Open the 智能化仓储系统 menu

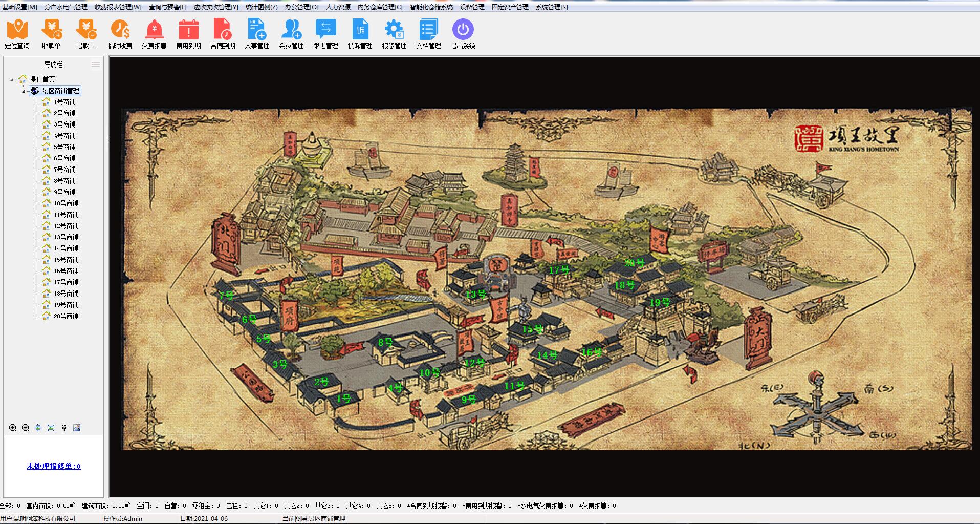click(431, 7)
